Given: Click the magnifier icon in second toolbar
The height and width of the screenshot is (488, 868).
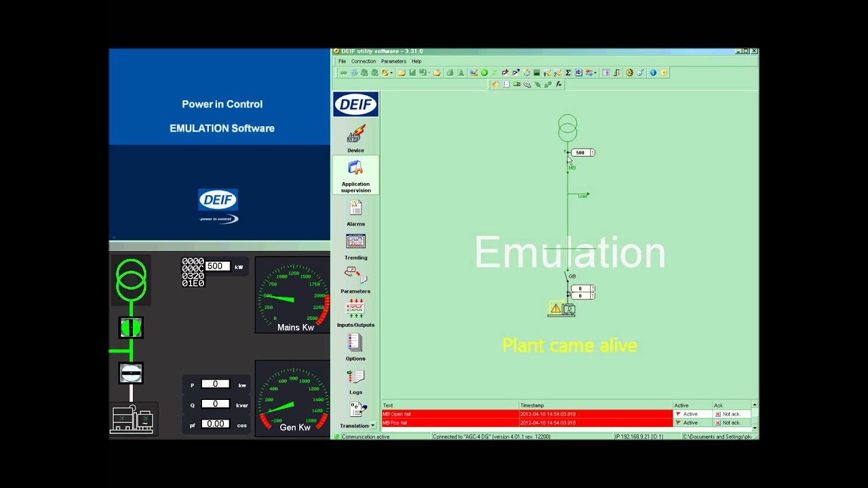Looking at the screenshot, I should pos(527,84).
